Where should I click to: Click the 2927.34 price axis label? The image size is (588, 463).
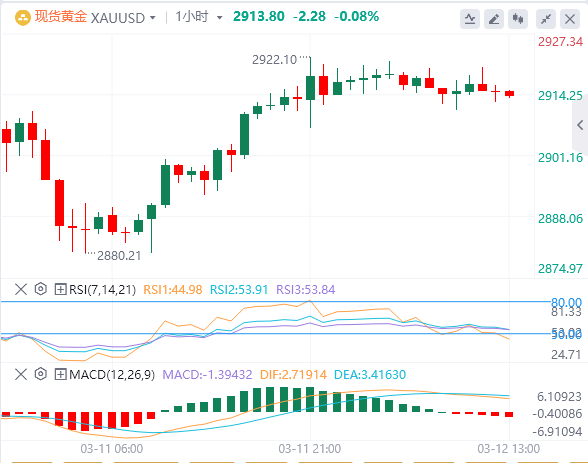560,42
